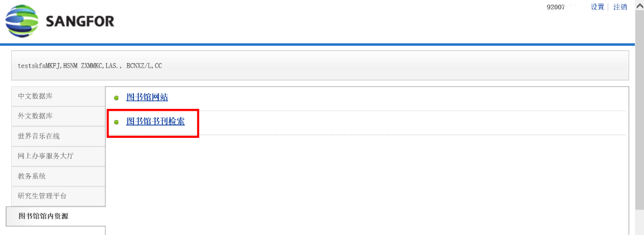Viewport: 644px width, 235px height.
Task: Switch to the 中文数据库 tab
Action: [x=58, y=96]
